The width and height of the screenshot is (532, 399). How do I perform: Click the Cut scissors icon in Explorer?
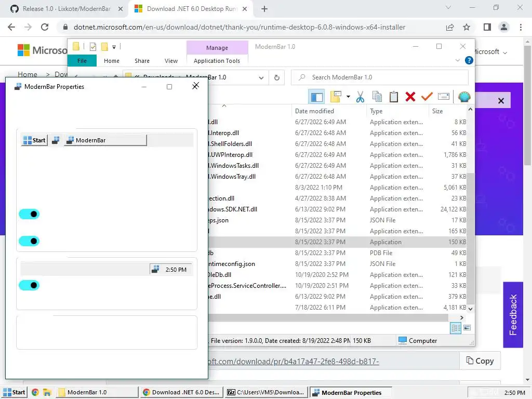point(360,97)
